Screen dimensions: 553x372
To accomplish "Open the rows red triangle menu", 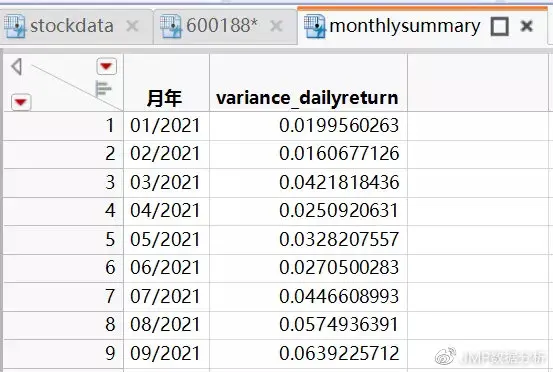I will (x=21, y=102).
